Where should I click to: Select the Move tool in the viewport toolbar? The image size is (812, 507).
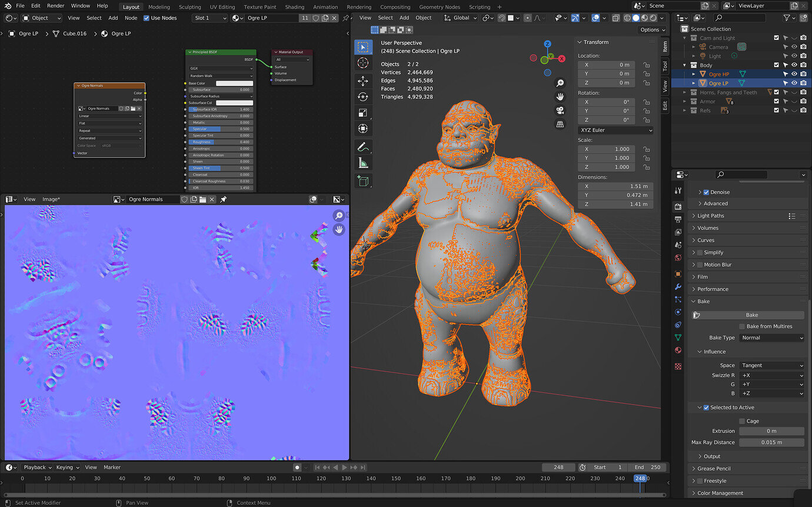[x=363, y=82]
